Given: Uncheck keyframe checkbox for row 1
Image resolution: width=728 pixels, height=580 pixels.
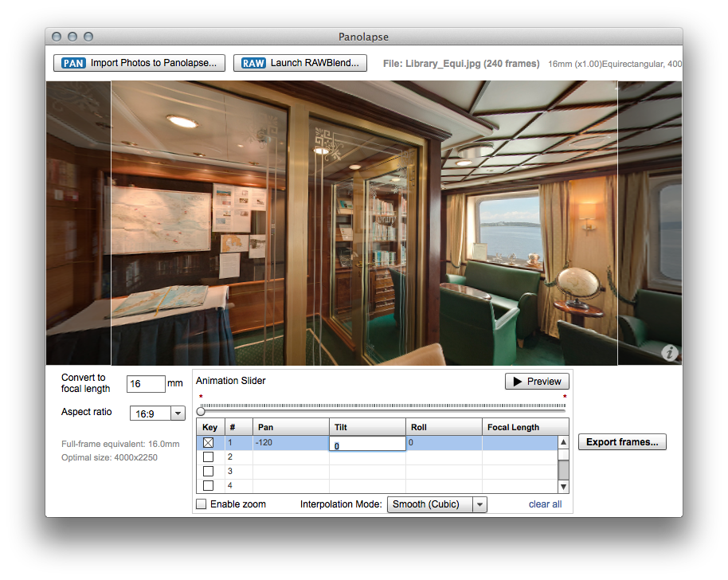Looking at the screenshot, I should (209, 443).
